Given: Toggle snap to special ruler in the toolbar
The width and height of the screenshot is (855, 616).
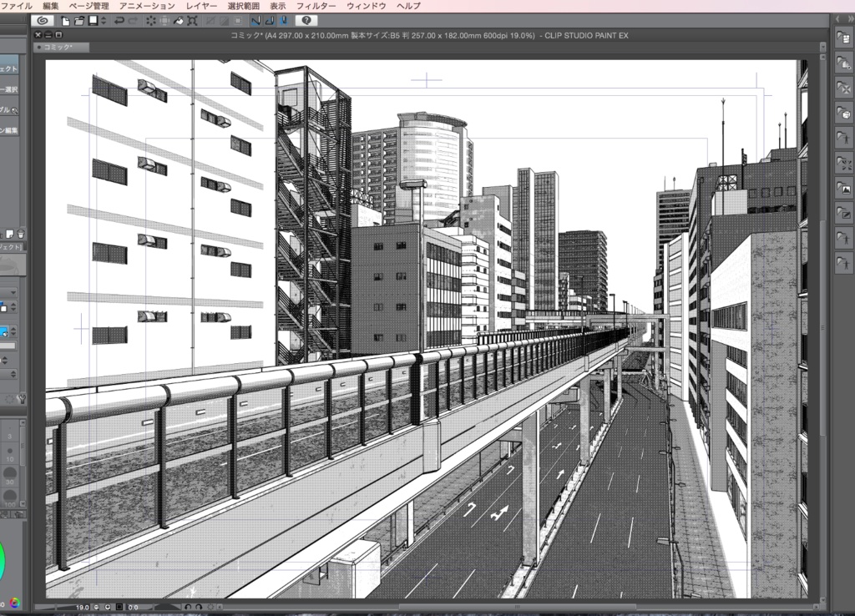Looking at the screenshot, I should [269, 21].
